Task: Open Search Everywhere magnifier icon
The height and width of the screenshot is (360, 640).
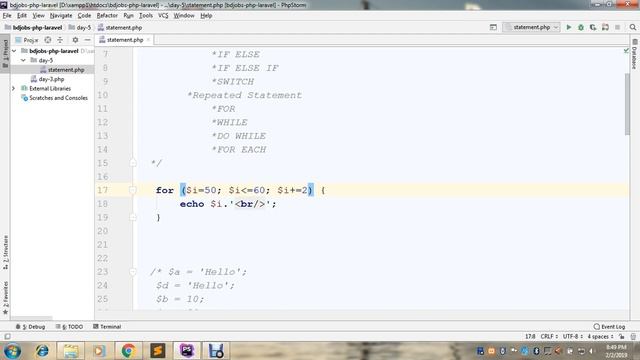Action: (x=633, y=27)
